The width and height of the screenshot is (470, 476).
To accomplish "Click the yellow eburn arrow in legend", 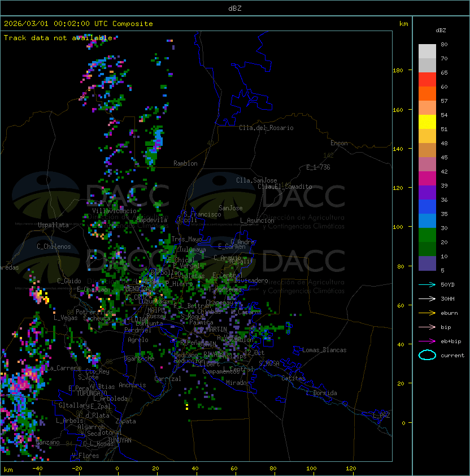I will [427, 313].
